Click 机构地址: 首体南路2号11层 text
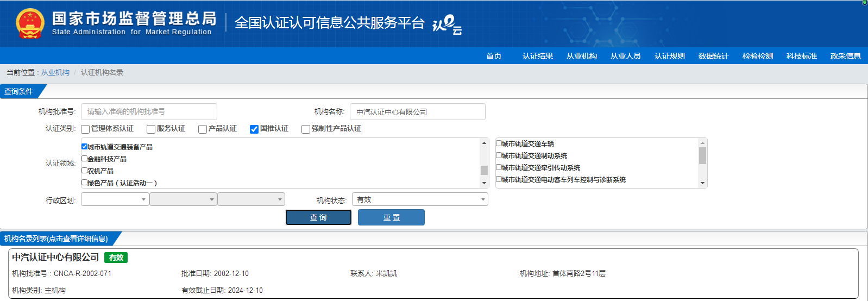 pyautogui.click(x=563, y=273)
